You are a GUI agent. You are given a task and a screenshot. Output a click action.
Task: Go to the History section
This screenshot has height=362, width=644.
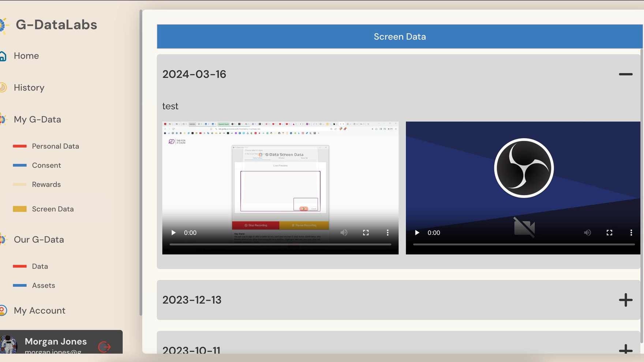click(29, 87)
